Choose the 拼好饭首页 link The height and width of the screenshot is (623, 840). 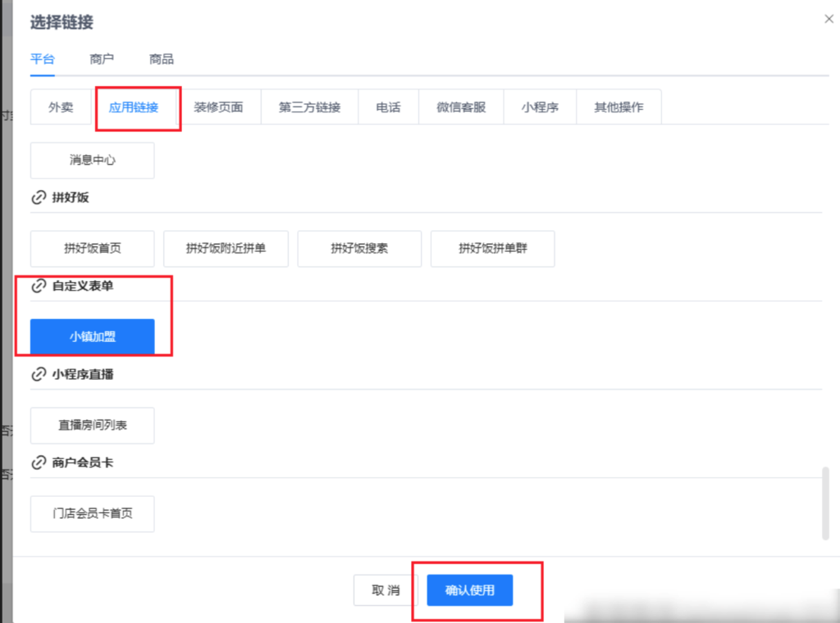[x=92, y=248]
